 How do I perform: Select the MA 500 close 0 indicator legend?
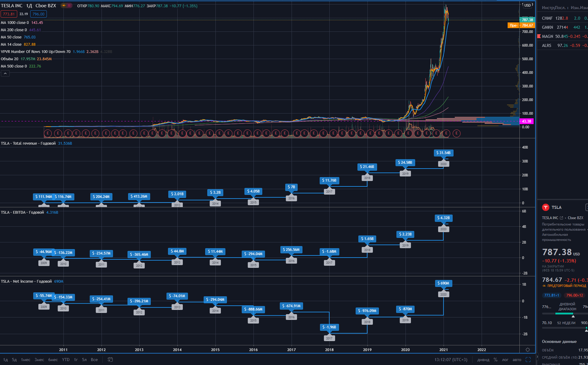click(x=21, y=66)
